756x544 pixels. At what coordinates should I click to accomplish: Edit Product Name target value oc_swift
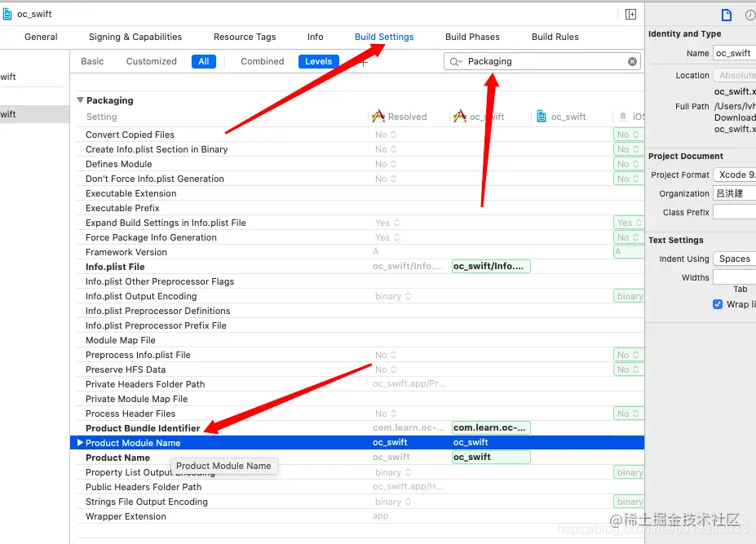pyautogui.click(x=491, y=458)
